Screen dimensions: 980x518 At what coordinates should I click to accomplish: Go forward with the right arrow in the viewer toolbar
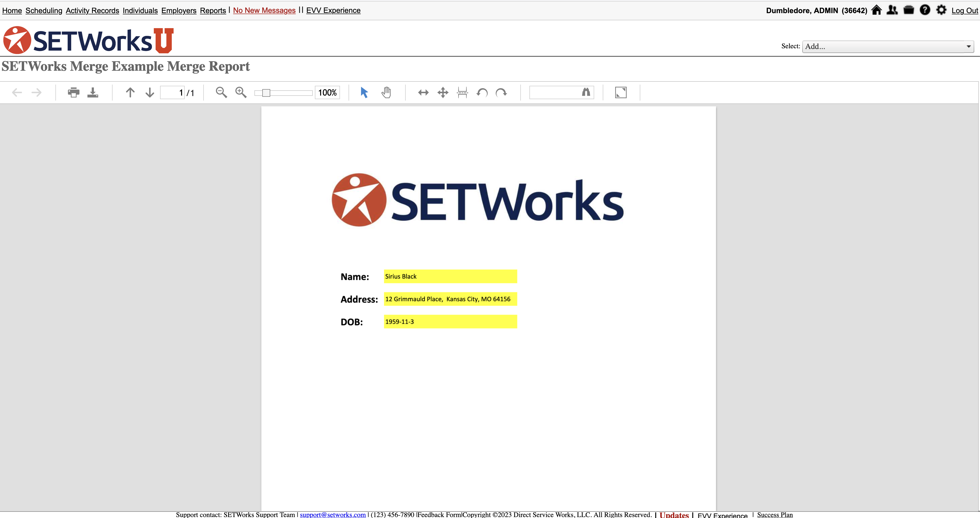pyautogui.click(x=37, y=92)
